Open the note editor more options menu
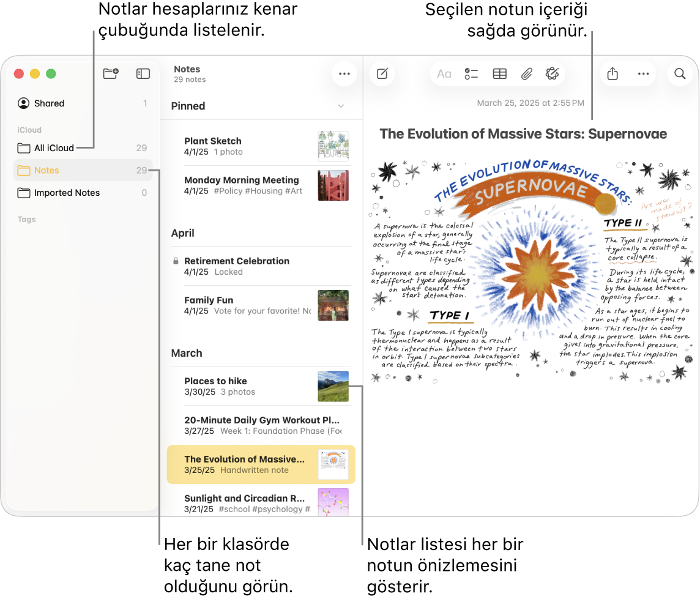700x599 pixels. (643, 74)
